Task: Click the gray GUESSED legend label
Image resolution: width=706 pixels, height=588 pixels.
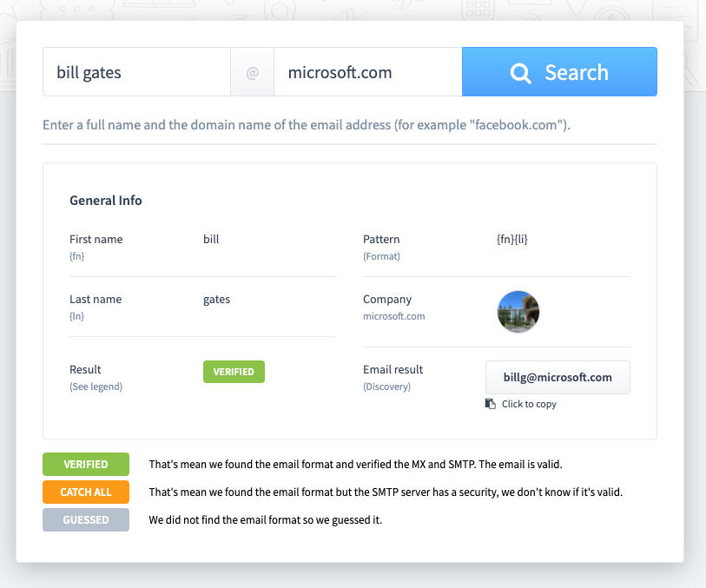Action: pos(86,520)
